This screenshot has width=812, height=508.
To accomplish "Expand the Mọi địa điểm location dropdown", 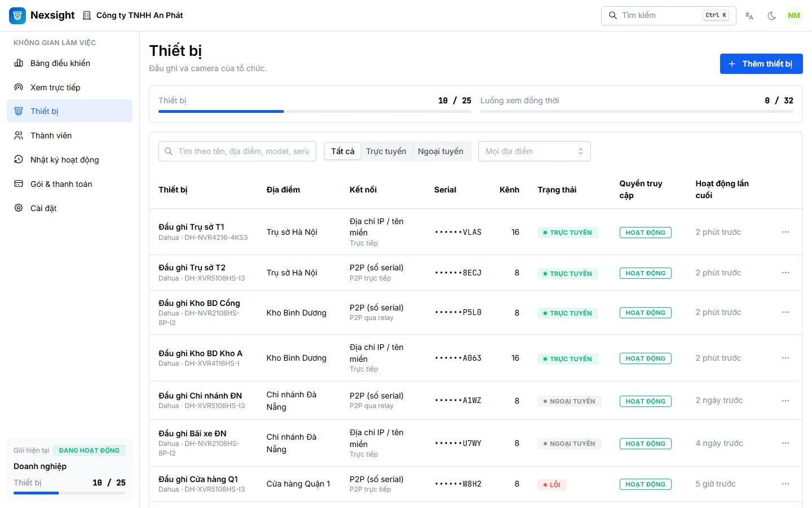I will coord(535,151).
